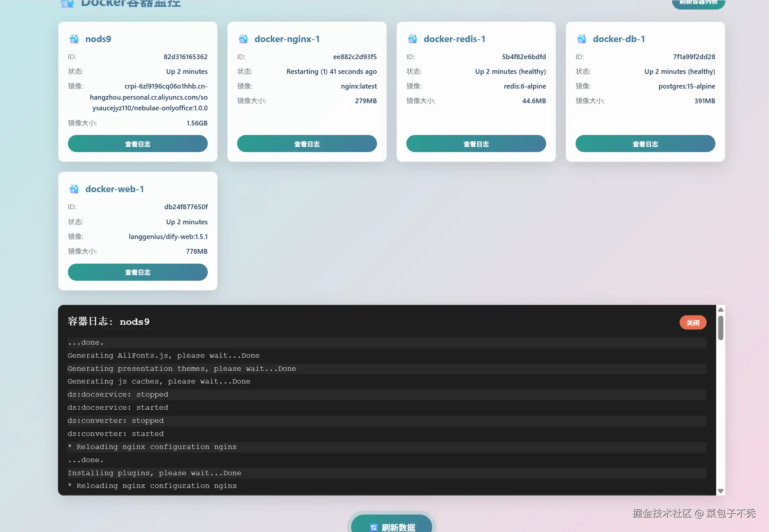Open the docker-web-1 log viewer
769x532 pixels.
coord(137,272)
